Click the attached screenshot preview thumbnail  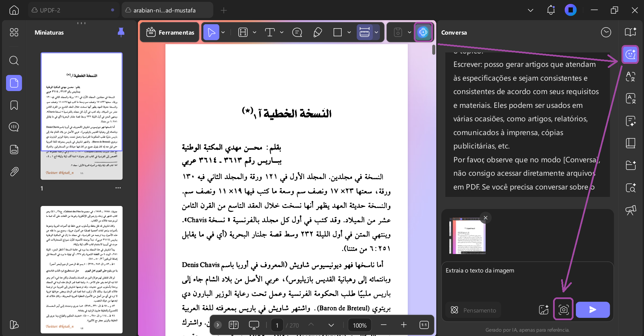(467, 236)
